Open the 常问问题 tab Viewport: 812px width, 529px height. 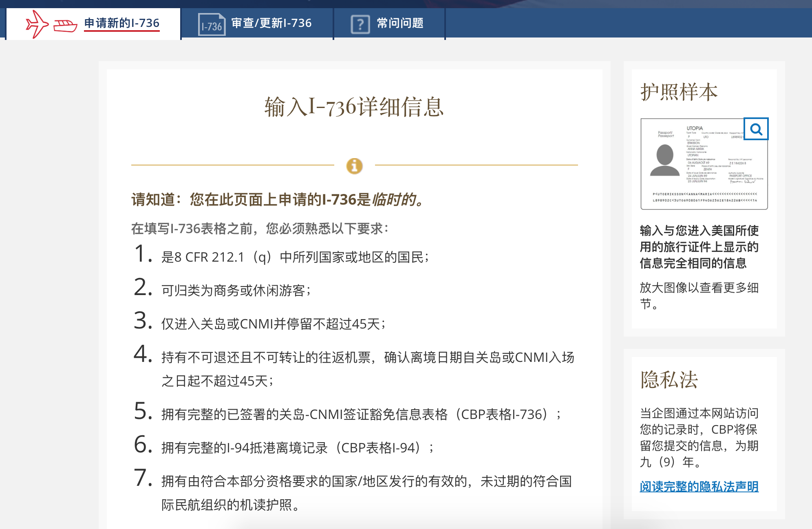click(x=400, y=23)
